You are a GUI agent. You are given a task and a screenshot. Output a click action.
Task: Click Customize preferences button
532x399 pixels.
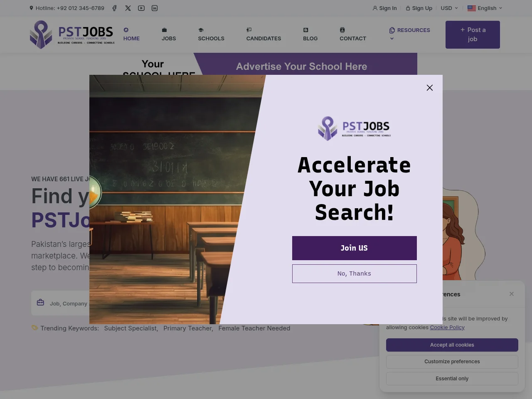pos(452,362)
